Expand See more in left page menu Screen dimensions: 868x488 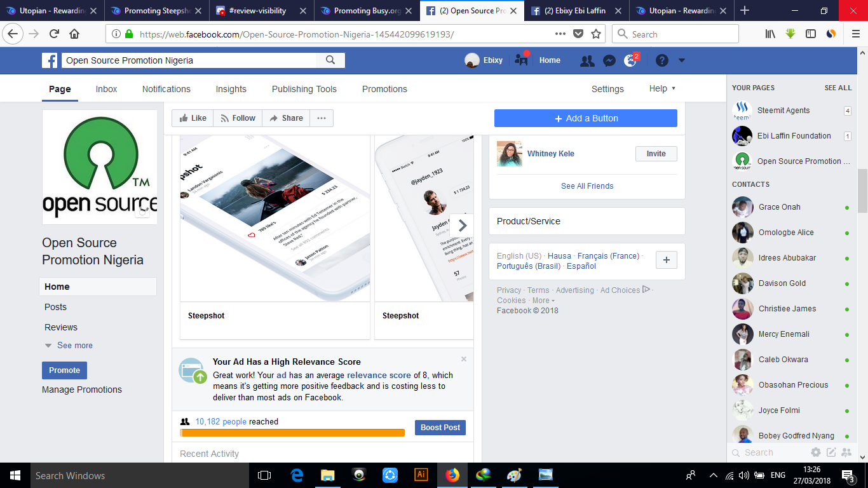pyautogui.click(x=69, y=346)
